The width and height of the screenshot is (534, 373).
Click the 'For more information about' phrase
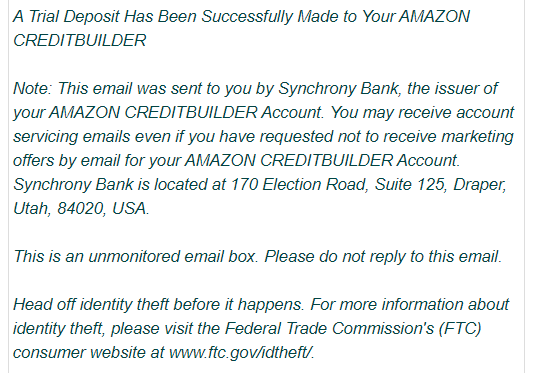410,305
